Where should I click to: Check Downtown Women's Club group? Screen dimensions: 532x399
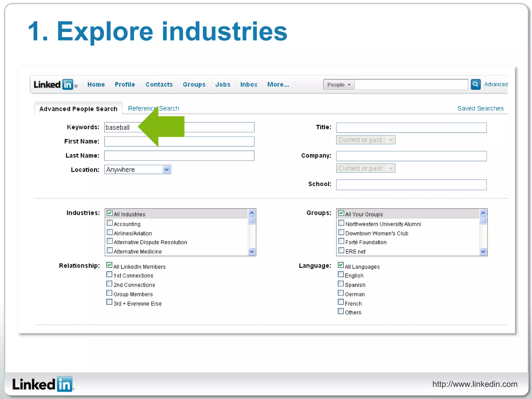(x=341, y=232)
